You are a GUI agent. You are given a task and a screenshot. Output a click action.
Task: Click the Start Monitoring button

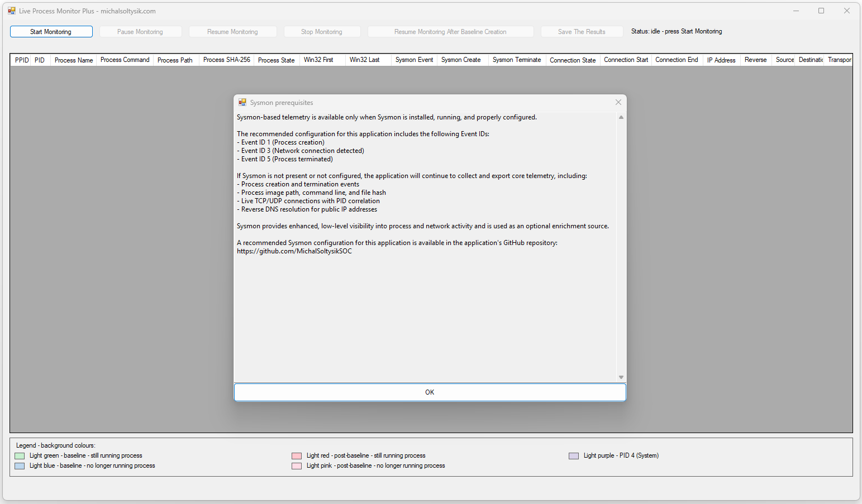51,32
